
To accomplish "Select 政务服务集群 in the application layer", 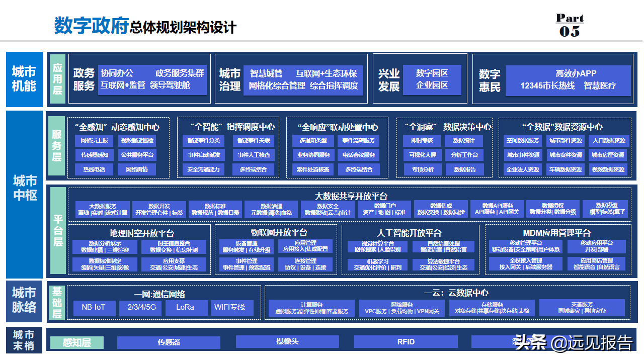I will pos(180,73).
